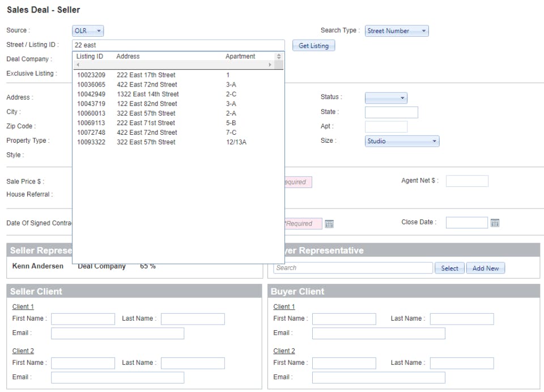The width and height of the screenshot is (544, 392).
Task: Open the Size dropdown showing Studio
Action: point(402,141)
